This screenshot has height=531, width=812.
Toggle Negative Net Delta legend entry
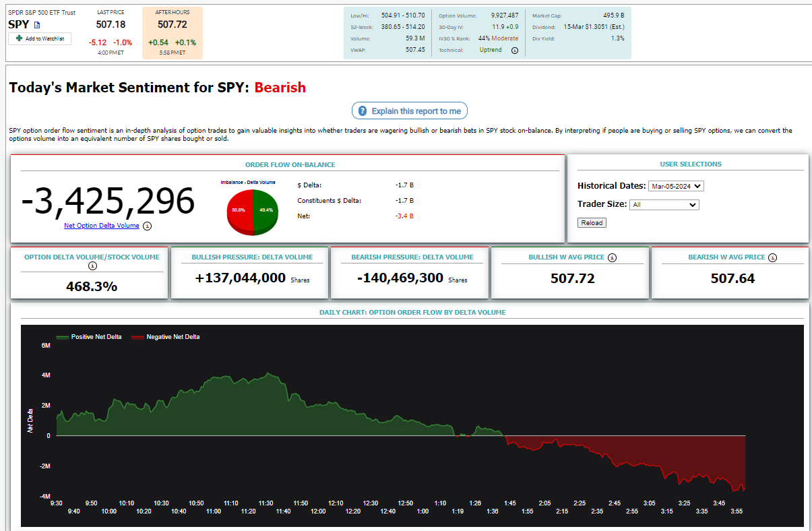[x=166, y=337]
